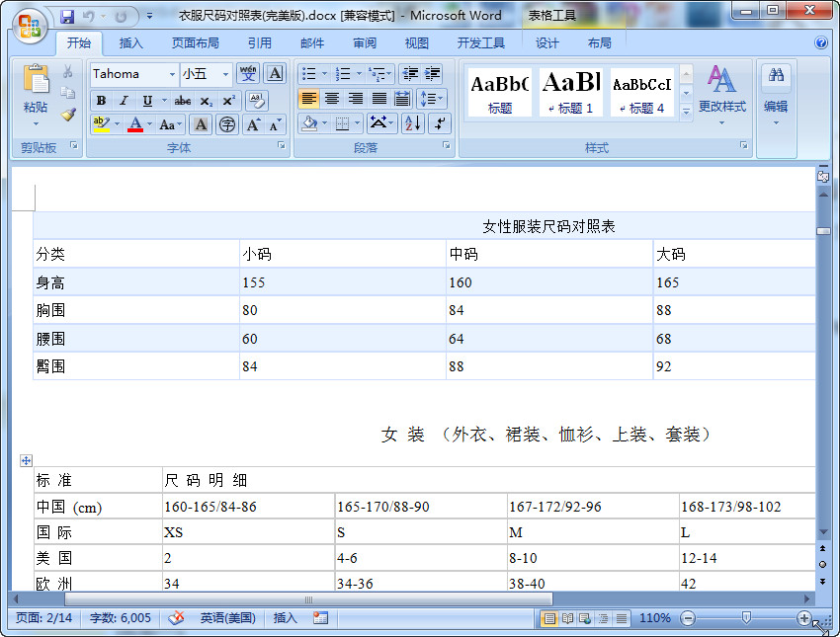The image size is (840, 637).
Task: Click the Office button orb
Action: (30, 25)
